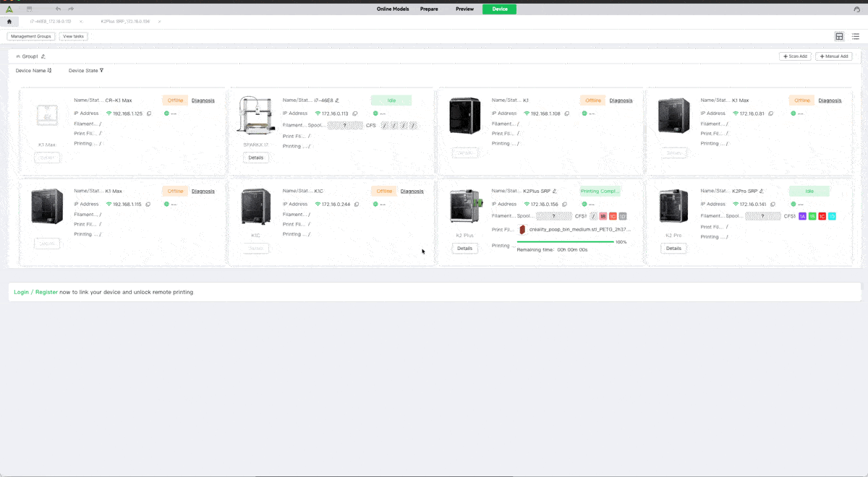Open the Management Groups panel
The image size is (868, 477).
[30, 36]
